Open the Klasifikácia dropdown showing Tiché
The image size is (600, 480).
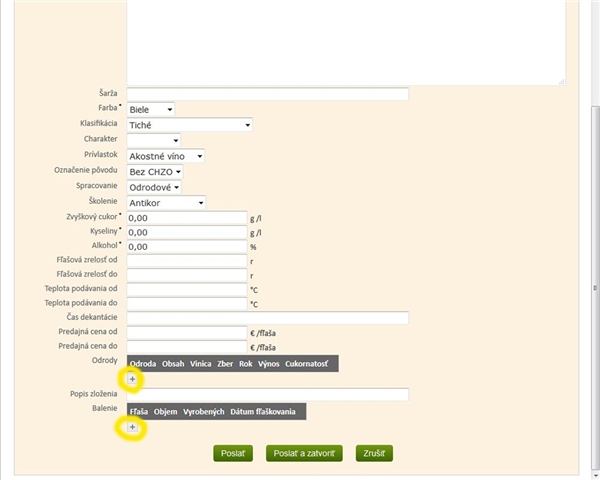[x=190, y=125]
